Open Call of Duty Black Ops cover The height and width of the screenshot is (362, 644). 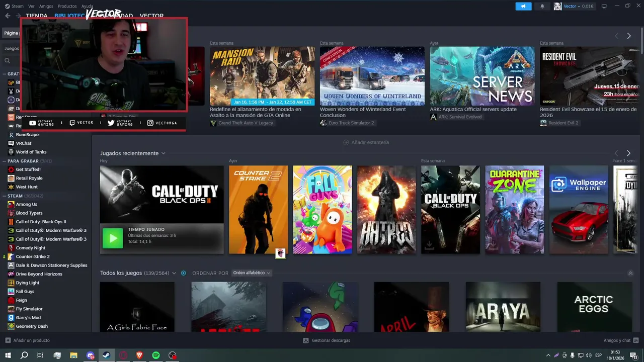(450, 210)
